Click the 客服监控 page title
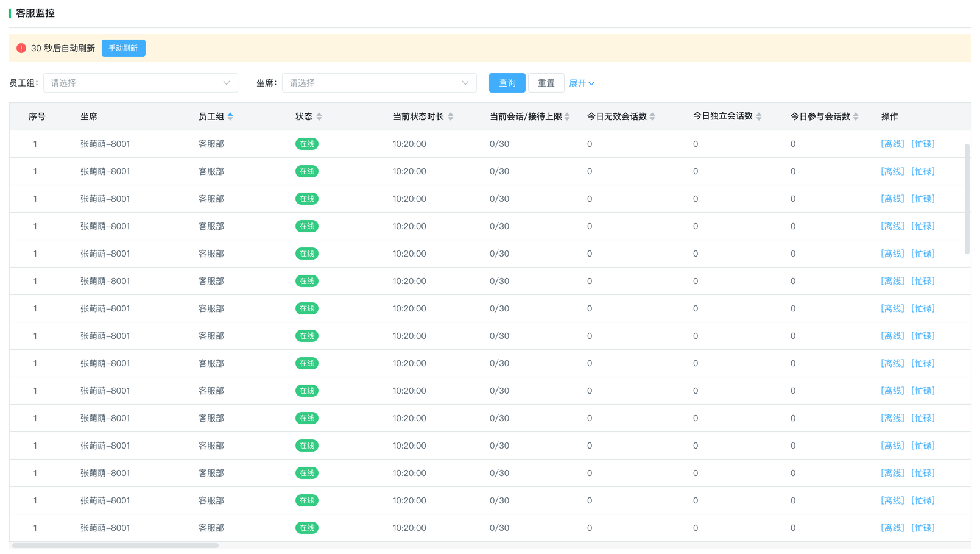The image size is (980, 554). pyautogui.click(x=35, y=13)
